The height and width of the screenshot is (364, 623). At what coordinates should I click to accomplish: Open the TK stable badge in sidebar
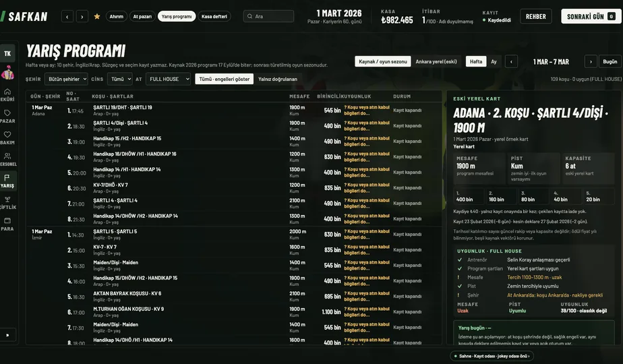(x=7, y=54)
